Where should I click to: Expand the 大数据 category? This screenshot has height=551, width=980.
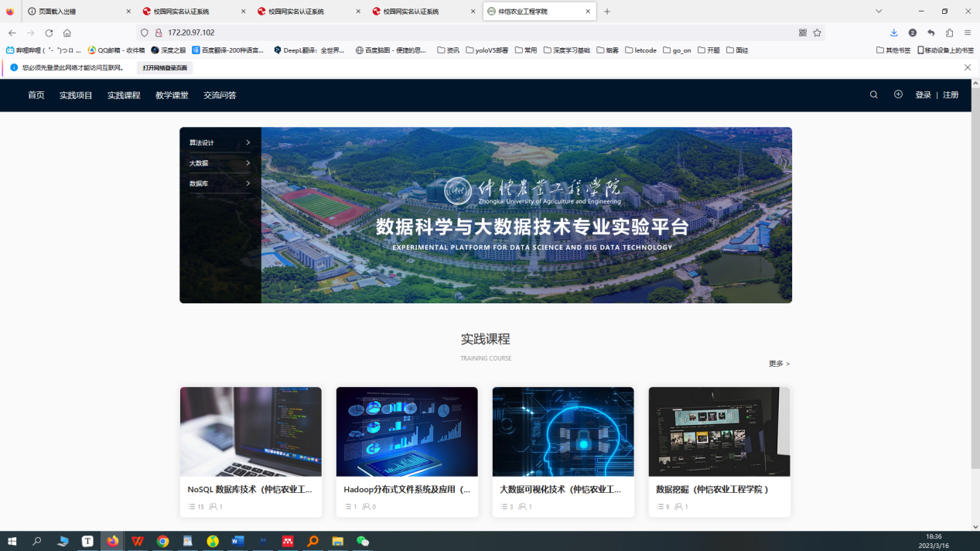[220, 163]
